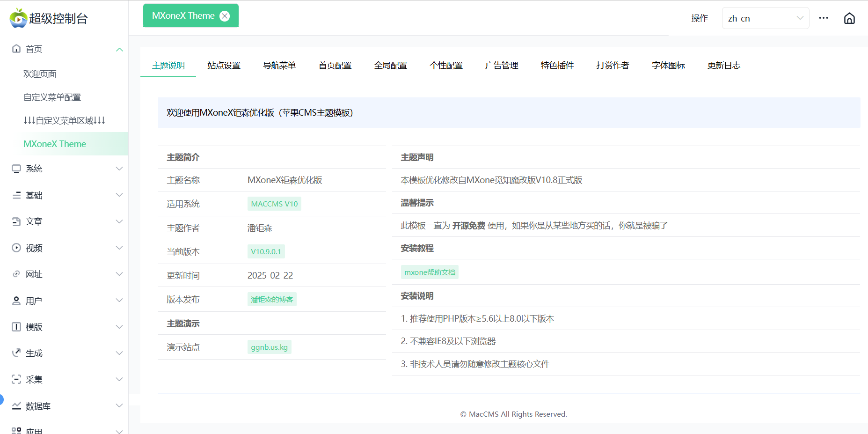Image resolution: width=868 pixels, height=434 pixels.
Task: Switch to the 个性配置 tab
Action: click(446, 66)
